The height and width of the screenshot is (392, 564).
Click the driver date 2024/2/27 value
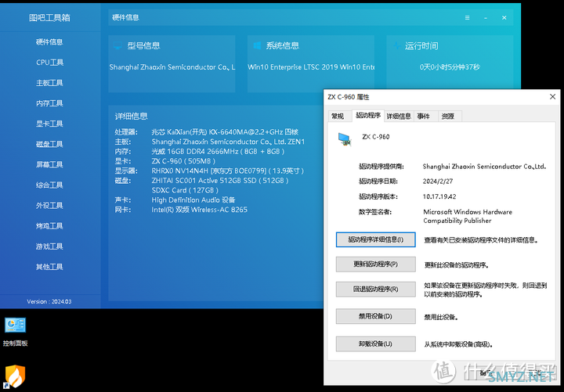coord(437,182)
